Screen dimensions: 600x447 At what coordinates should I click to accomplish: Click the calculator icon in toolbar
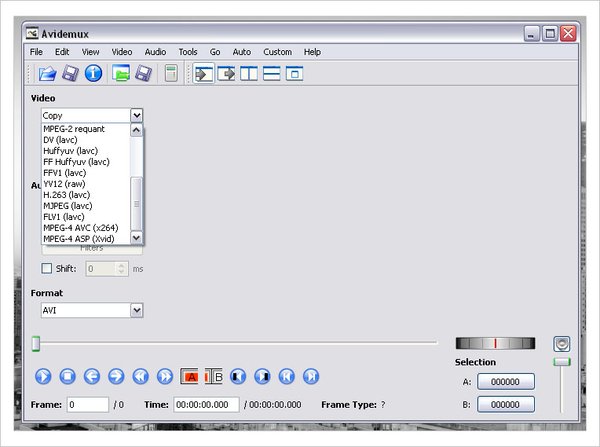(x=171, y=73)
